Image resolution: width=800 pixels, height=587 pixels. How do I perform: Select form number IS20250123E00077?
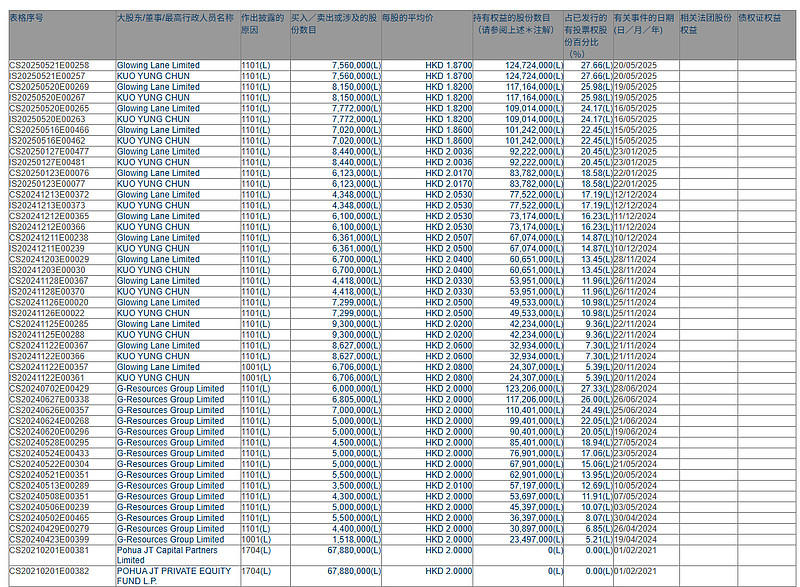47,184
